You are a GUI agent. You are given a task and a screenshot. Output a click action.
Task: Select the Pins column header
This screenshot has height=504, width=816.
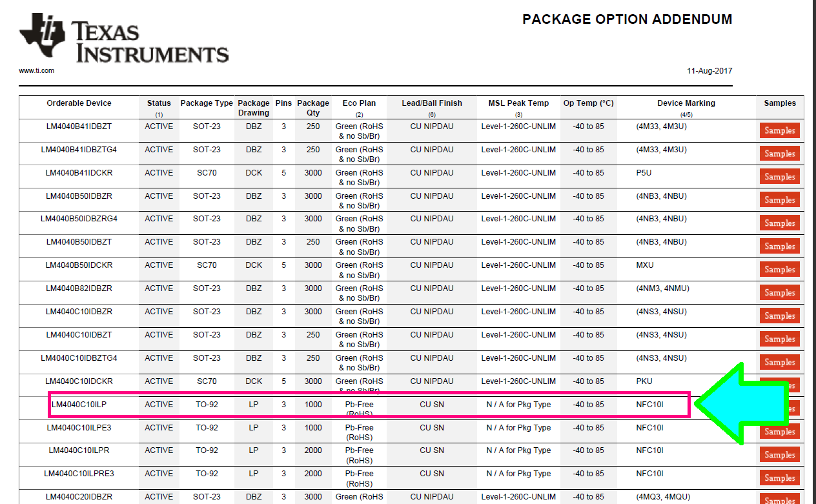[x=283, y=103]
